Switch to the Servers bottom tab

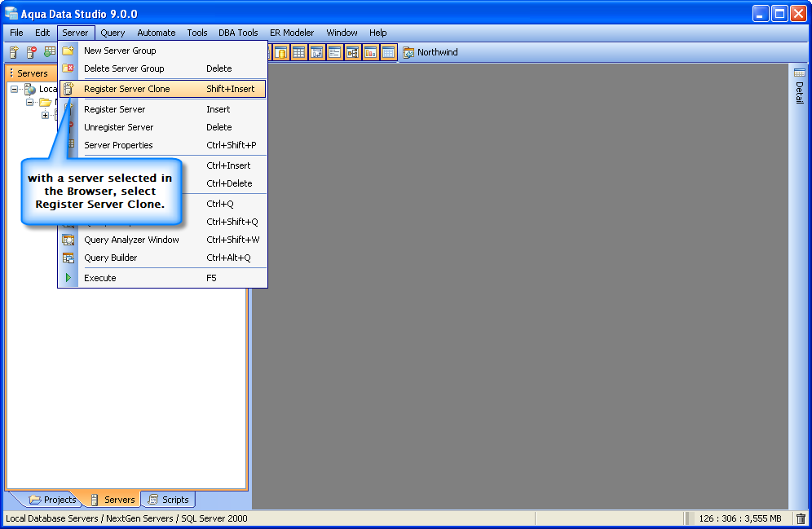113,500
